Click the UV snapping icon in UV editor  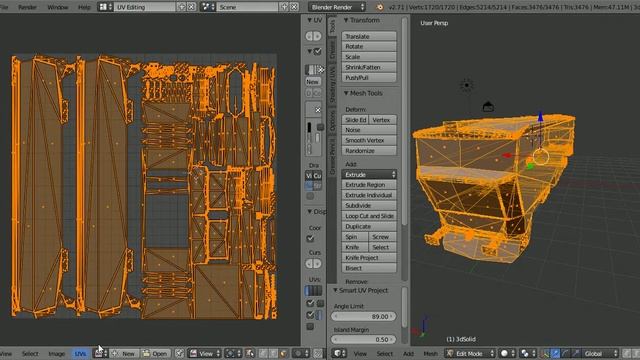pyautogui.click(x=317, y=353)
